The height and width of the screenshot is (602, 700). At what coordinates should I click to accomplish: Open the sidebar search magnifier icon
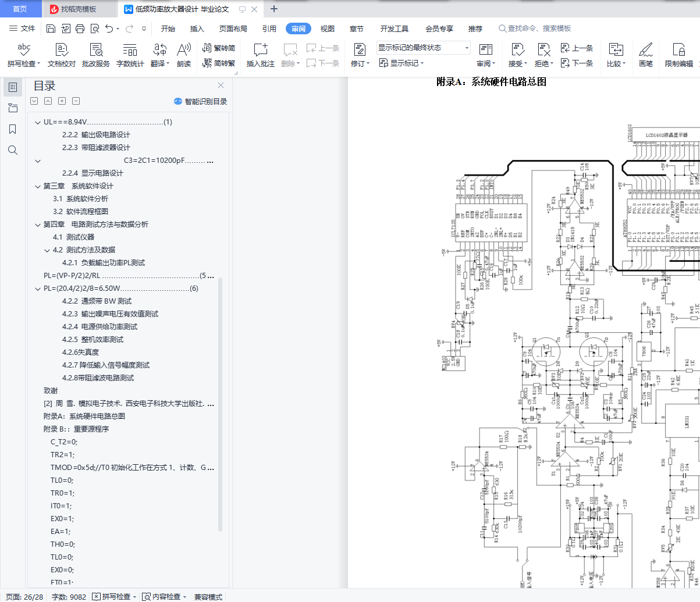pos(13,150)
